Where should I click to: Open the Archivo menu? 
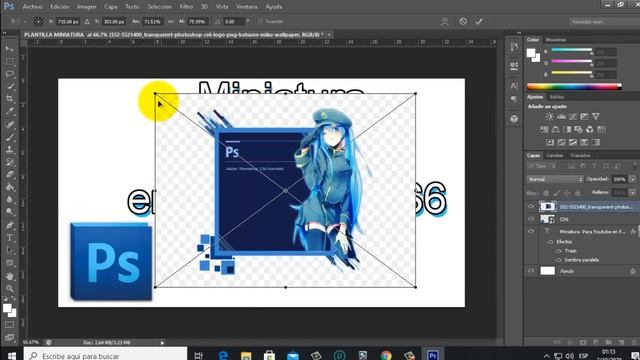coord(32,7)
